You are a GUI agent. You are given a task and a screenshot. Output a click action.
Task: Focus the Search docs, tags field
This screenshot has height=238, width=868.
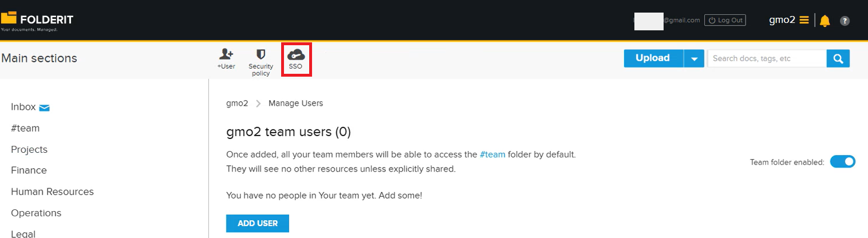767,58
